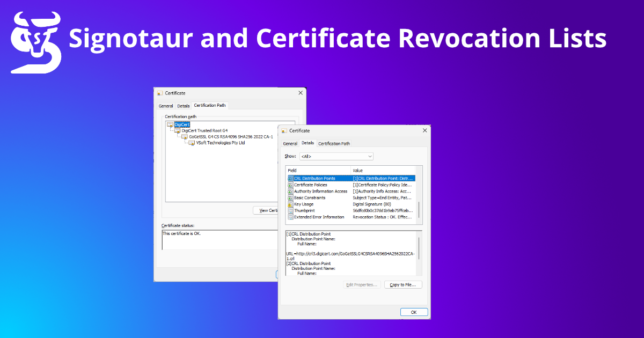
Task: Click the certificate icon beside DigiCert root entry
Action: coord(170,126)
